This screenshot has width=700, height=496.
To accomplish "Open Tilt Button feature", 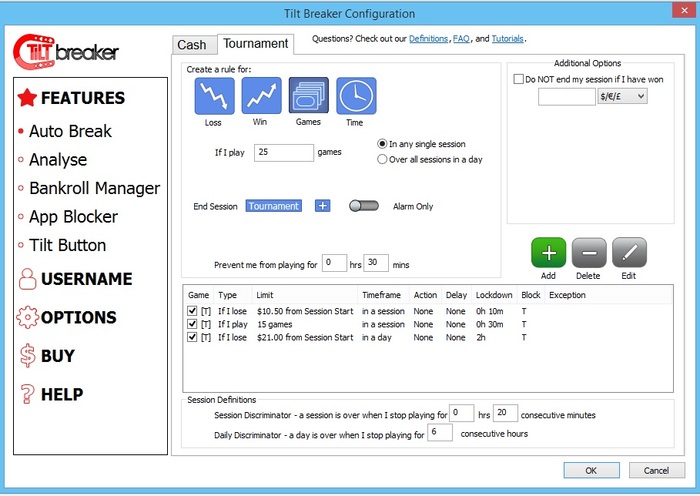I will pos(67,245).
